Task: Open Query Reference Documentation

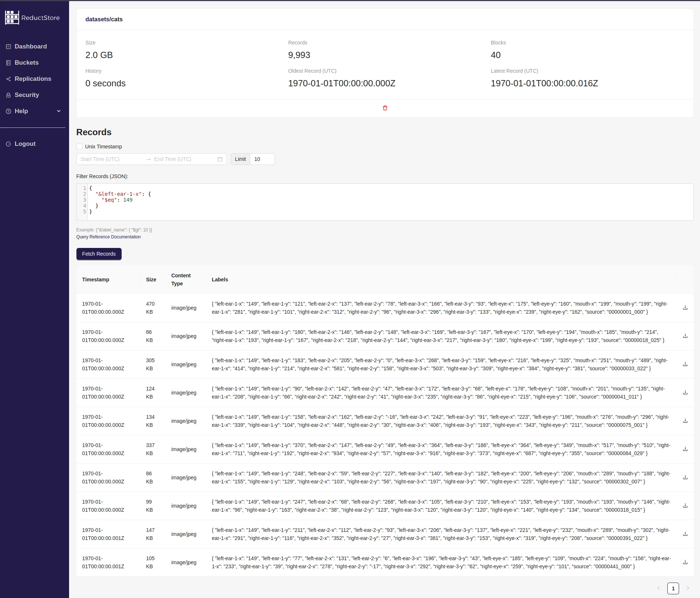Action: [x=108, y=237]
